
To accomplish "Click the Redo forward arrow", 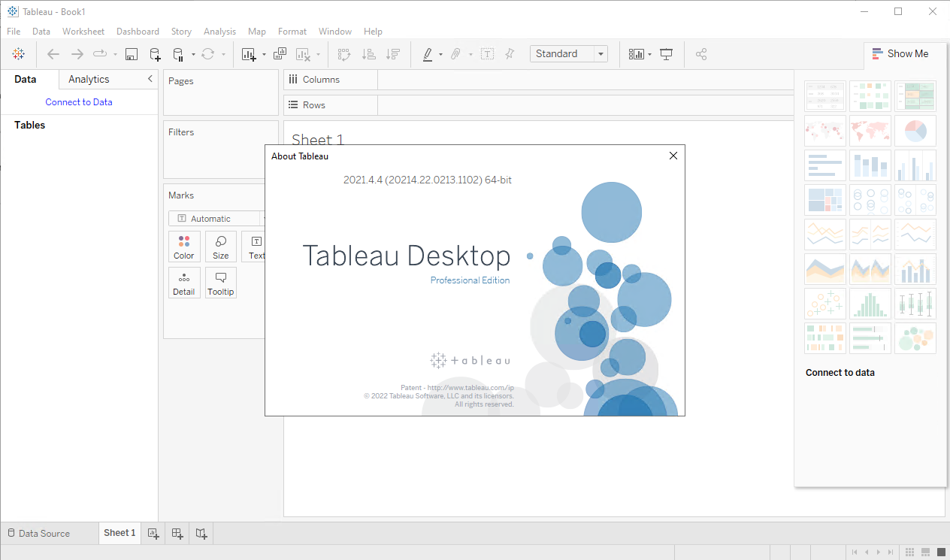I will coord(77,54).
